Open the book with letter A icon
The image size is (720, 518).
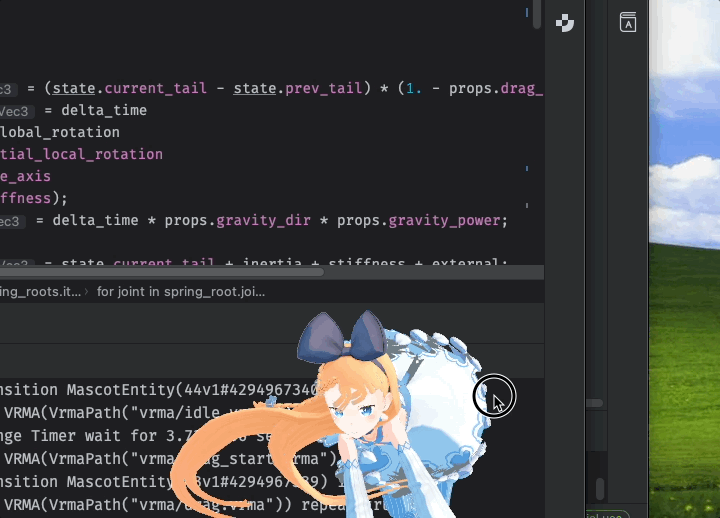point(628,22)
